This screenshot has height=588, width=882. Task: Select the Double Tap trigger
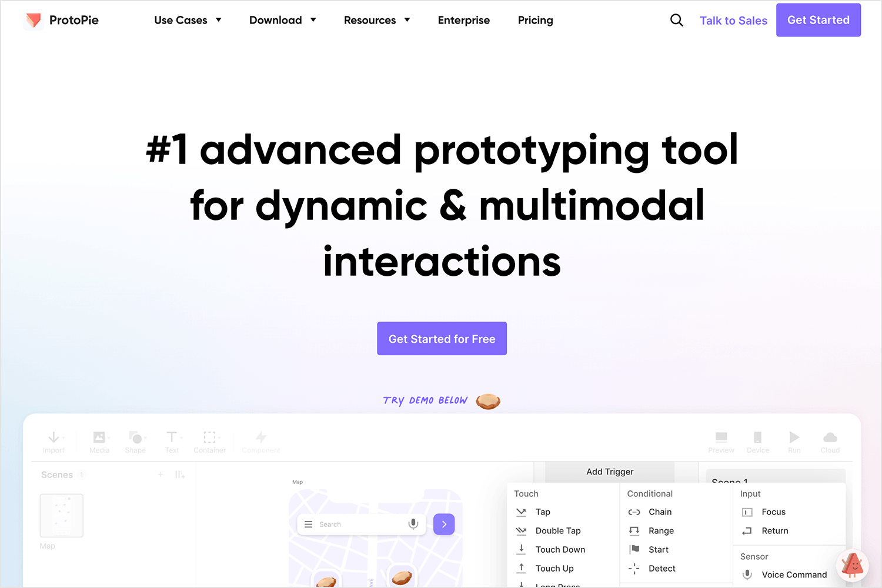point(557,531)
